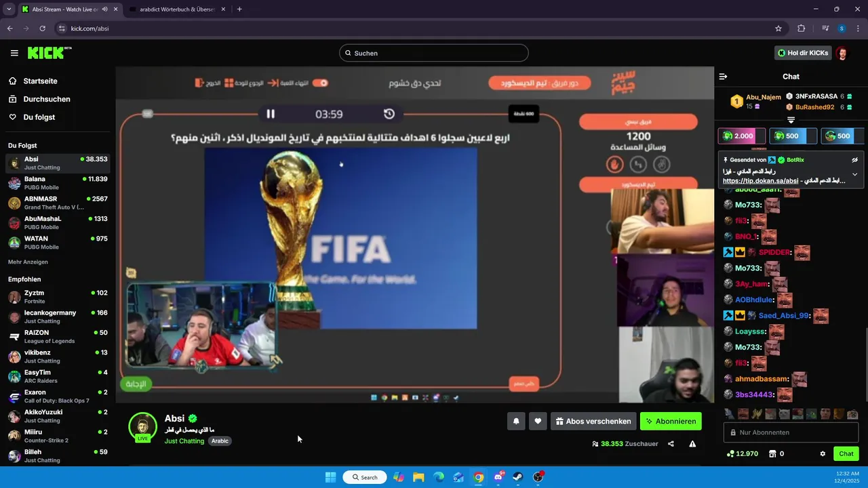Select the Absi Stream tab
Viewport: 868px width, 488px height.
[x=65, y=9]
